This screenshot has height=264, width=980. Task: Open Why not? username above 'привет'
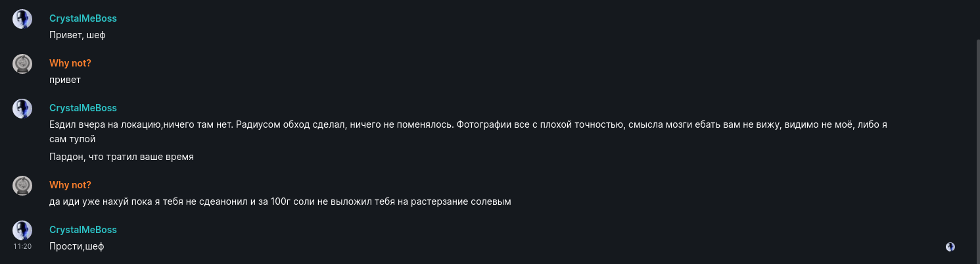point(70,63)
